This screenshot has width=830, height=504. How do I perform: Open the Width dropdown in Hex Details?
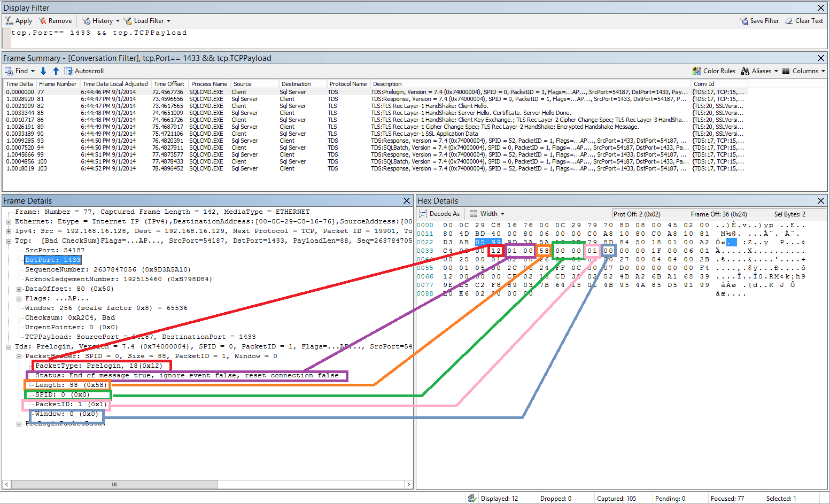click(486, 213)
